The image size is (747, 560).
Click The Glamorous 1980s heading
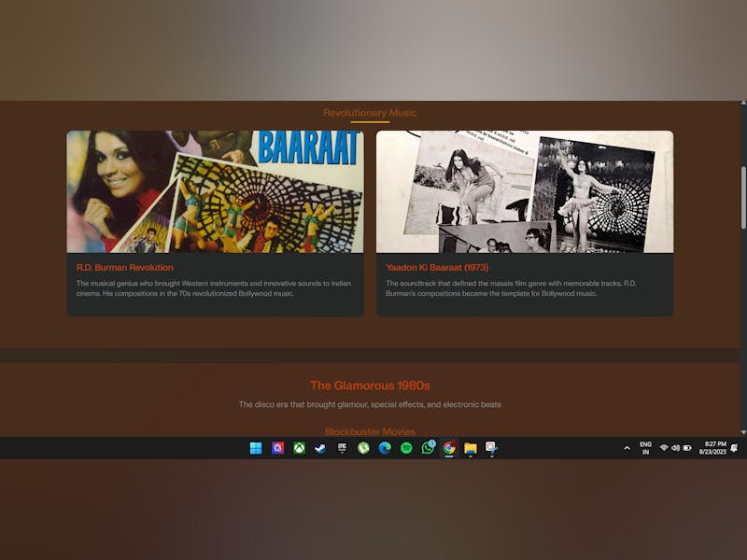[x=370, y=385]
